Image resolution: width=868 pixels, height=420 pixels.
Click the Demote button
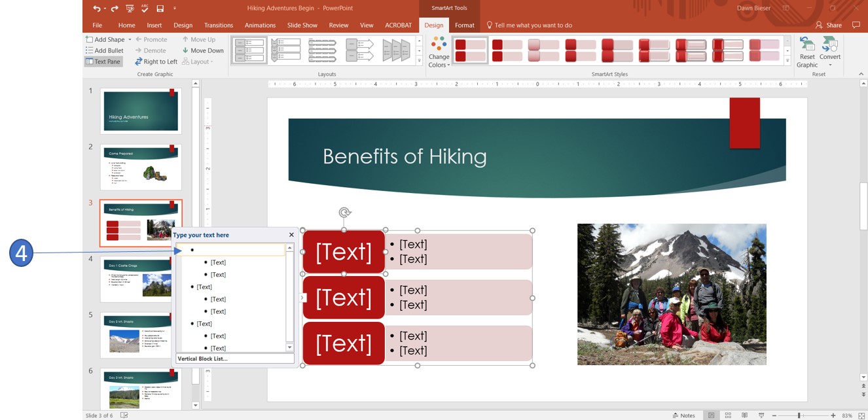click(151, 50)
